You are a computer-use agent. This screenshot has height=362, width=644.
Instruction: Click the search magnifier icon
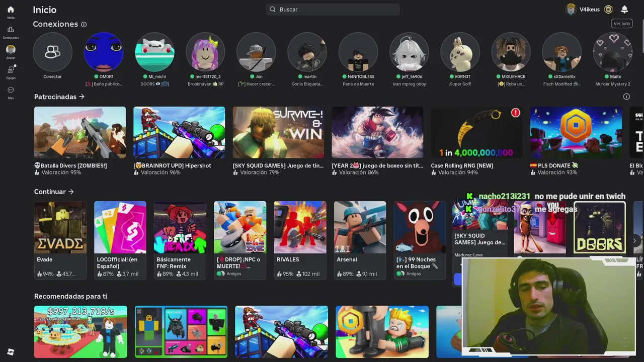(273, 10)
